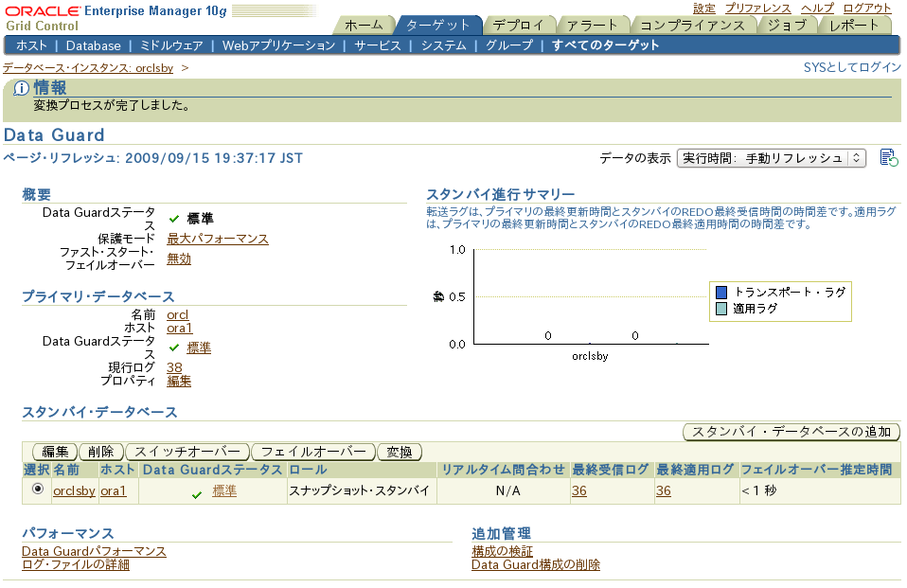907x588 pixels.
Task: Click the 設定 link at top
Action: pyautogui.click(x=704, y=9)
